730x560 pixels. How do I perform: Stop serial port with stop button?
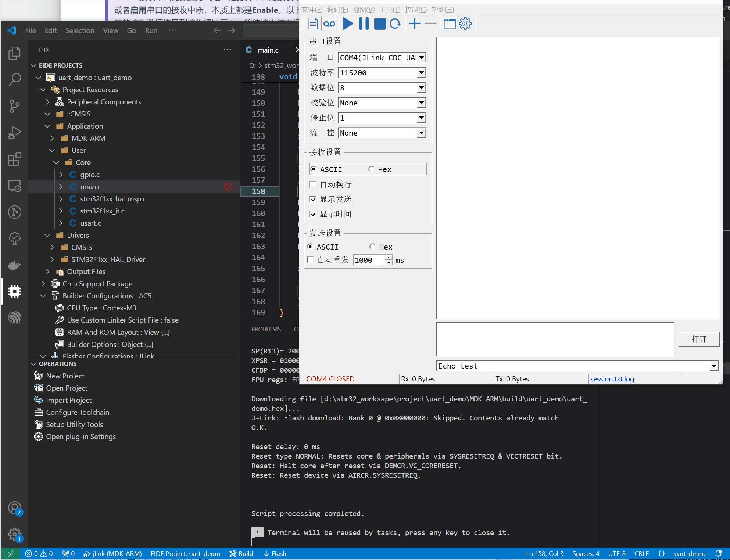pyautogui.click(x=379, y=24)
